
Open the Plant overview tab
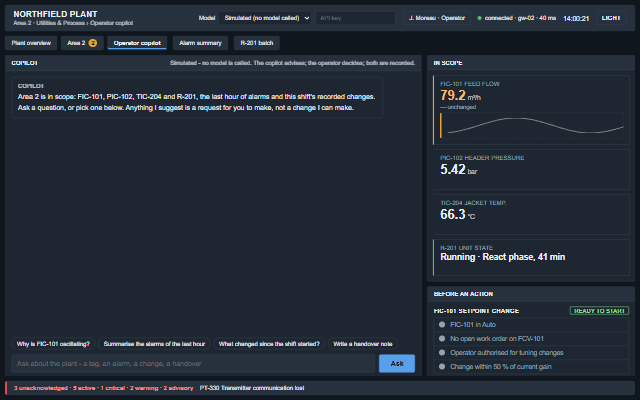[x=31, y=43]
